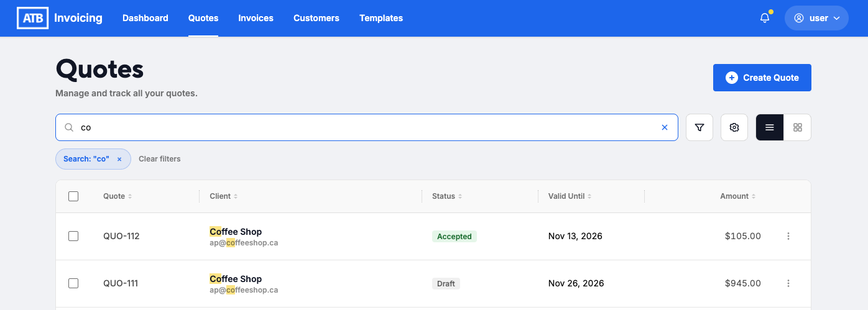This screenshot has width=868, height=310.
Task: Switch to list view layout
Action: (x=770, y=127)
